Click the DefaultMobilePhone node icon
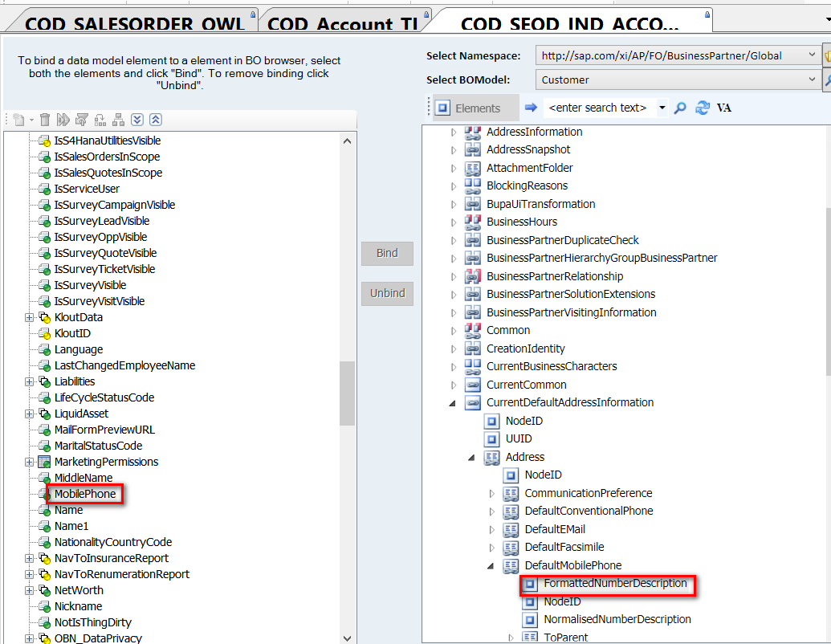 coord(511,565)
